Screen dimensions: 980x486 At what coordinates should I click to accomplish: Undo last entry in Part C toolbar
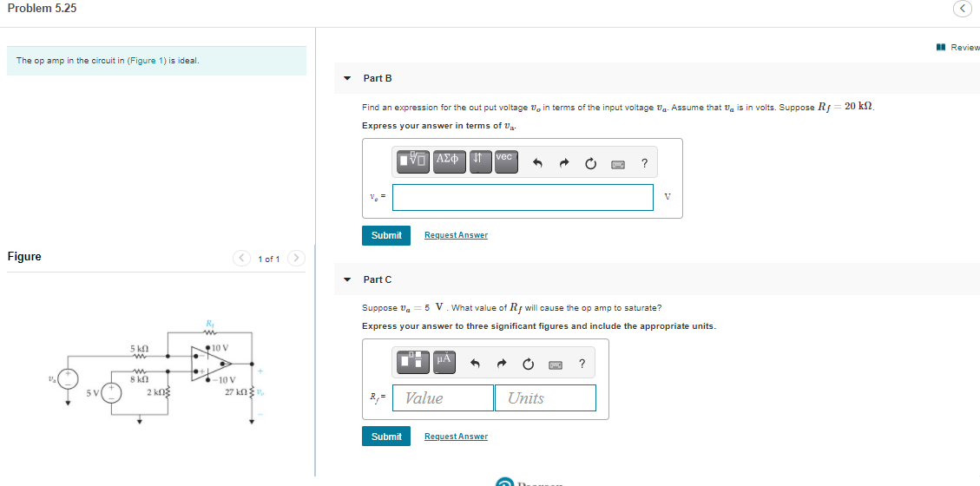click(476, 364)
